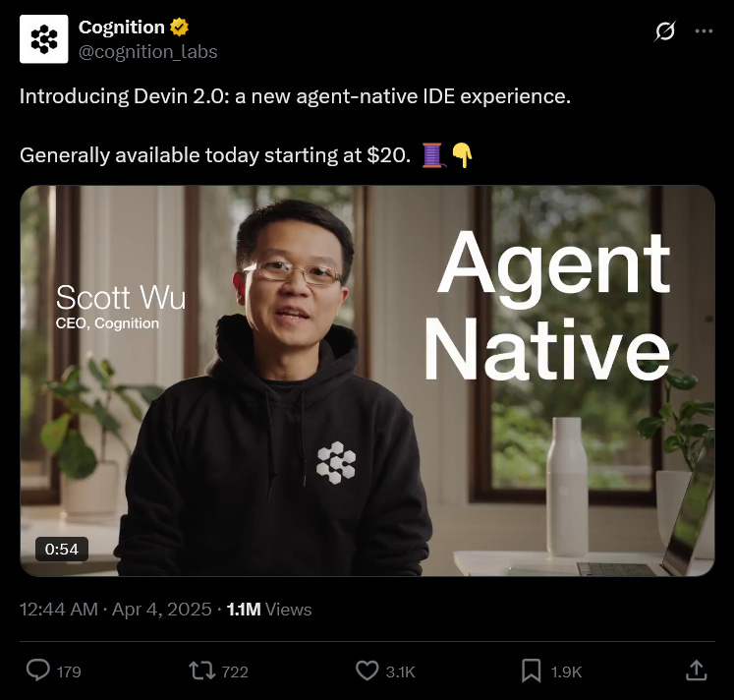Play the Agent Native video thumbnail
The width and height of the screenshot is (734, 700).
[367, 380]
